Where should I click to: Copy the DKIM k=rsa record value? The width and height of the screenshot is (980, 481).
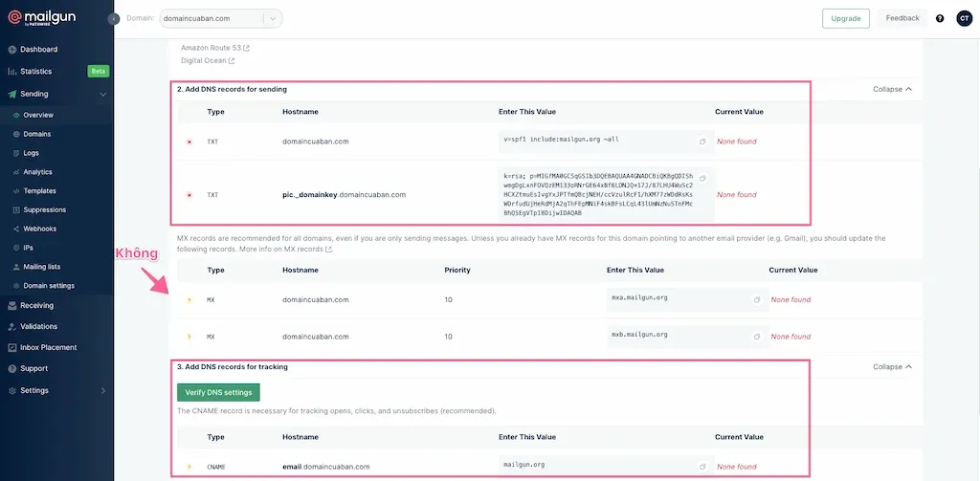pyautogui.click(x=702, y=179)
